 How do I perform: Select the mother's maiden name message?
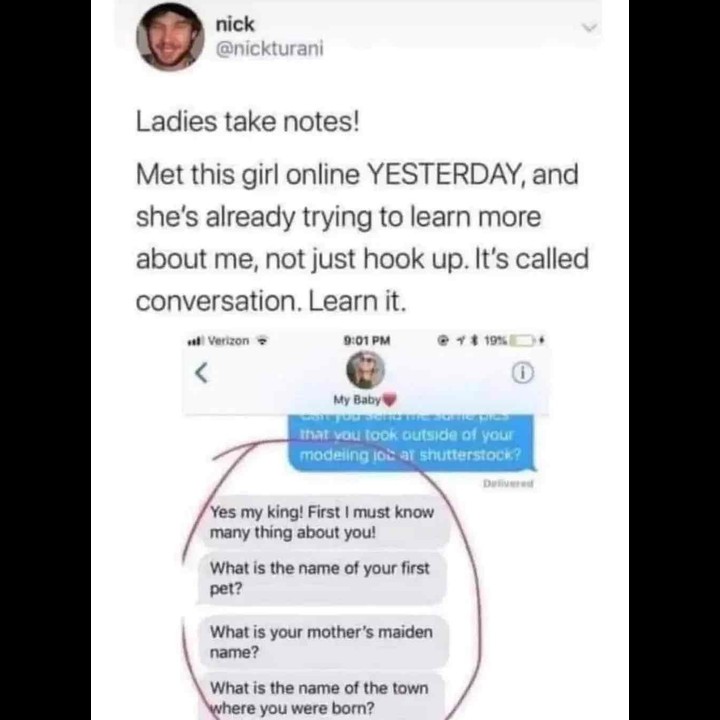point(324,641)
